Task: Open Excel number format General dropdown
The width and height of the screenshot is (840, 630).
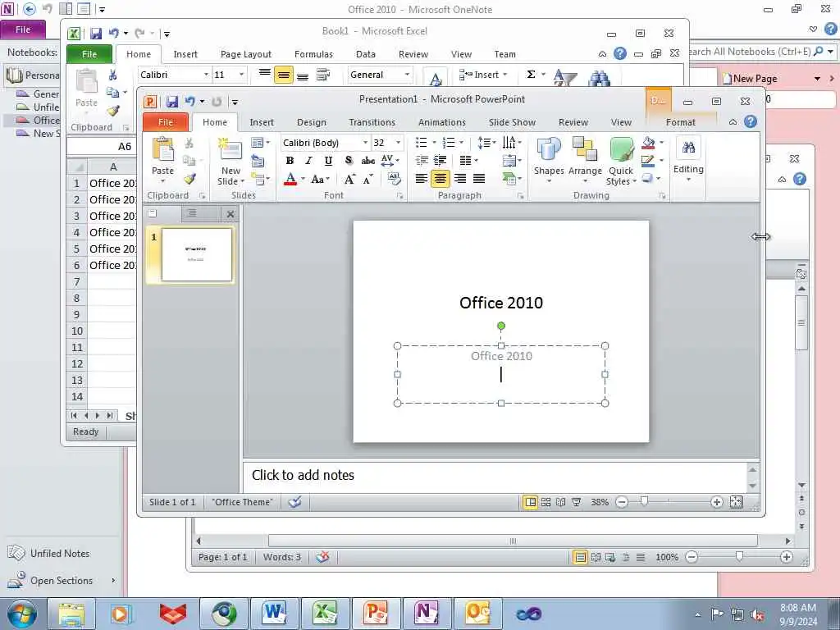Action: [407, 75]
